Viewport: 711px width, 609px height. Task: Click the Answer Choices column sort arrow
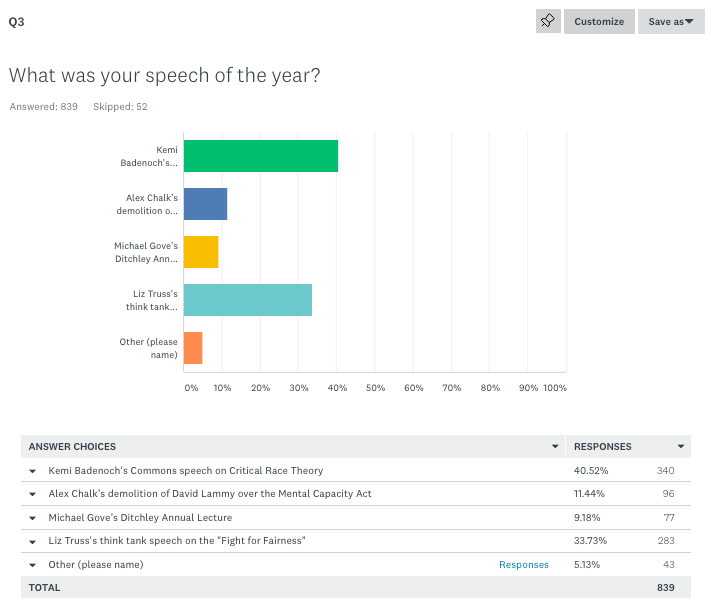tap(555, 447)
